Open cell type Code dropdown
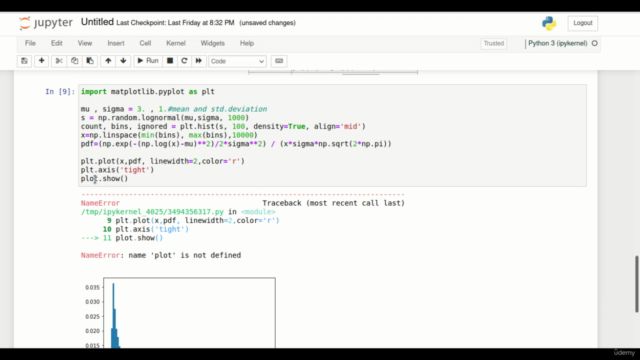640x360 pixels. pyautogui.click(x=237, y=61)
